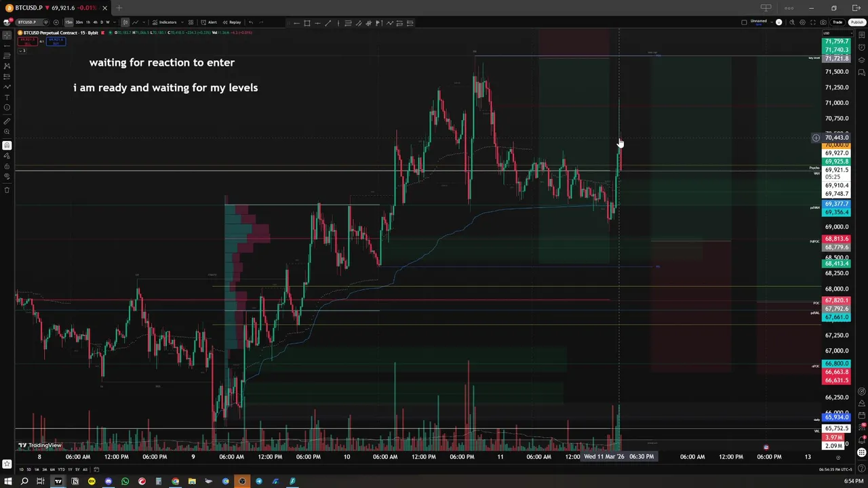
Task: Switch chart to 1h timeframe
Action: (x=87, y=22)
